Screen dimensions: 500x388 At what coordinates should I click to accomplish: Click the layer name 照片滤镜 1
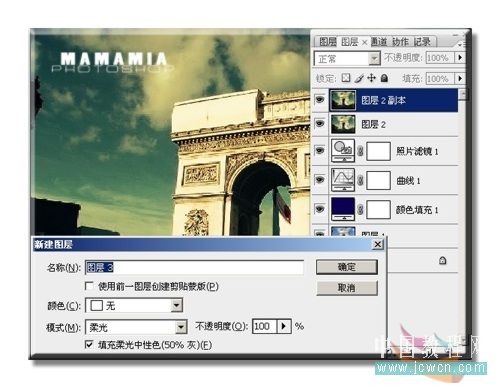coord(417,151)
